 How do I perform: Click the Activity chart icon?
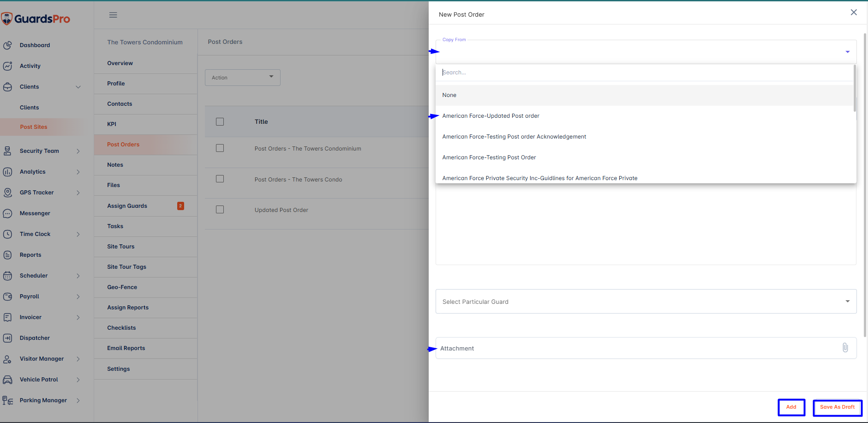(7, 66)
